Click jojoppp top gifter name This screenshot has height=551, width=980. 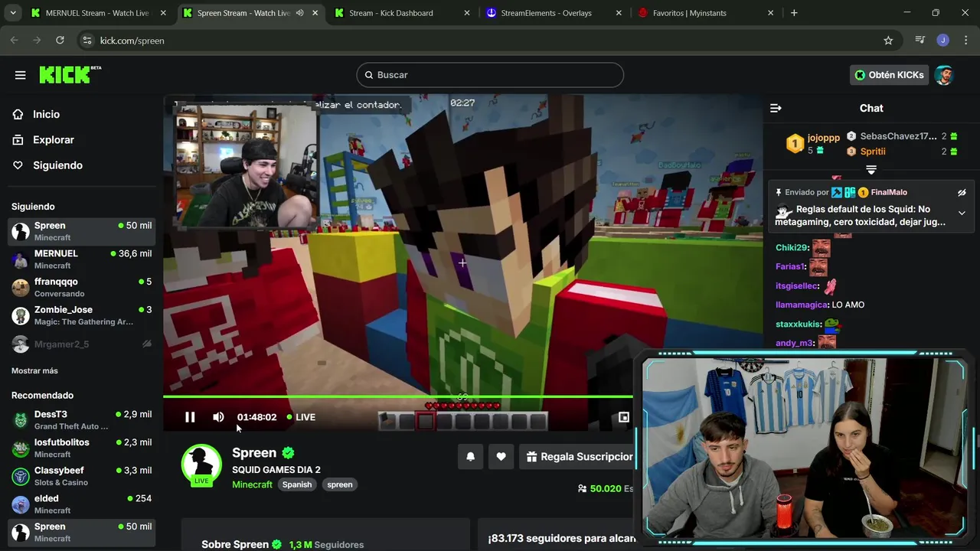click(x=824, y=138)
